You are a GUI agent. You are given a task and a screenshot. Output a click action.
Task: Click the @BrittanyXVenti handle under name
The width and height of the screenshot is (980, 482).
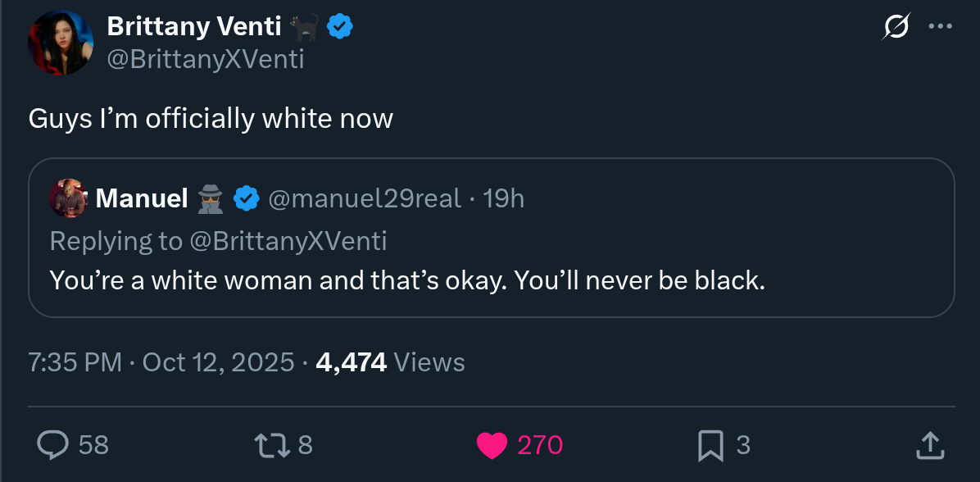[206, 59]
